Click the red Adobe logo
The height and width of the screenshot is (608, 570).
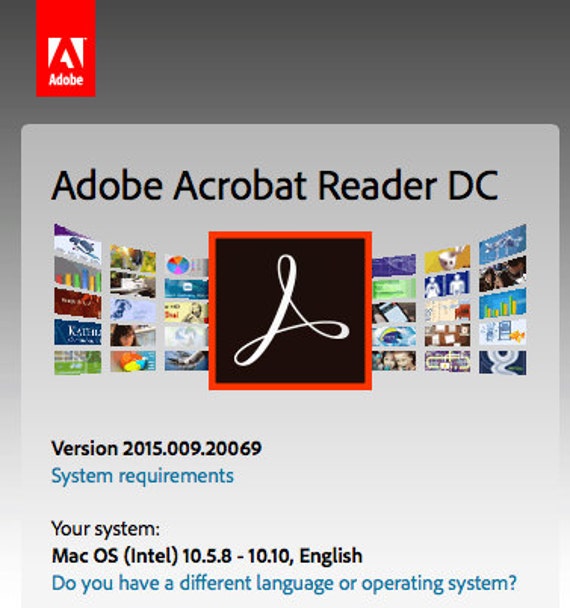click(x=66, y=48)
